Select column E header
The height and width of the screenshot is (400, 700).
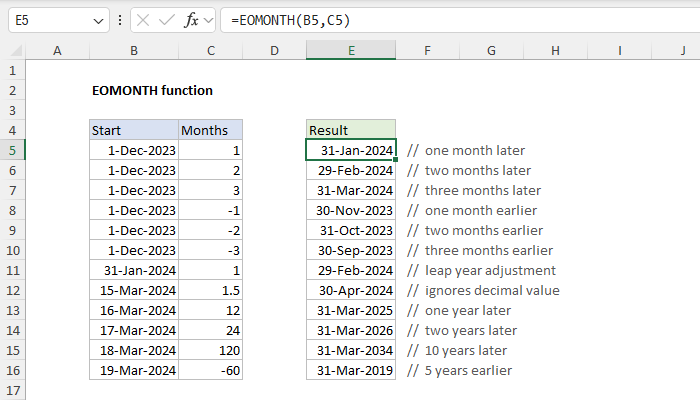point(351,50)
